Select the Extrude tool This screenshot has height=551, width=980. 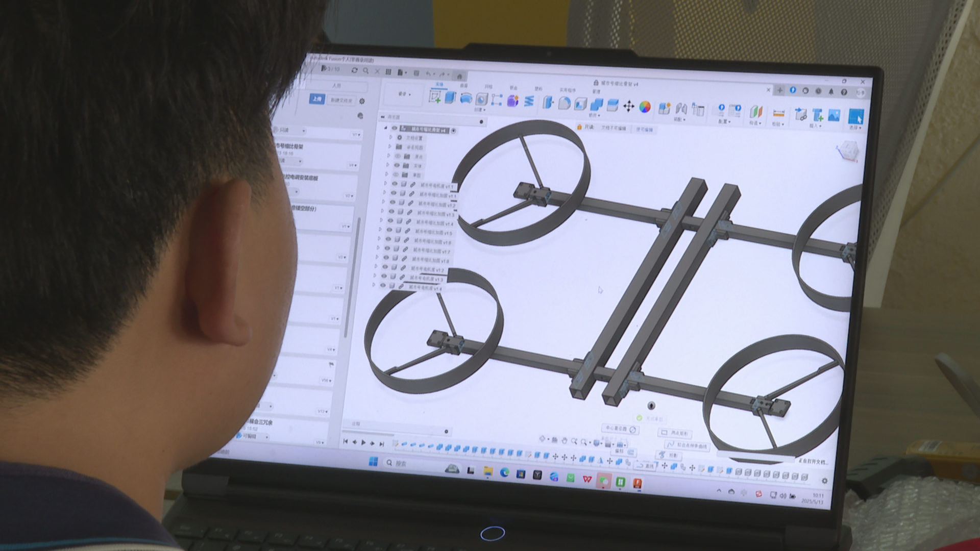pos(450,97)
